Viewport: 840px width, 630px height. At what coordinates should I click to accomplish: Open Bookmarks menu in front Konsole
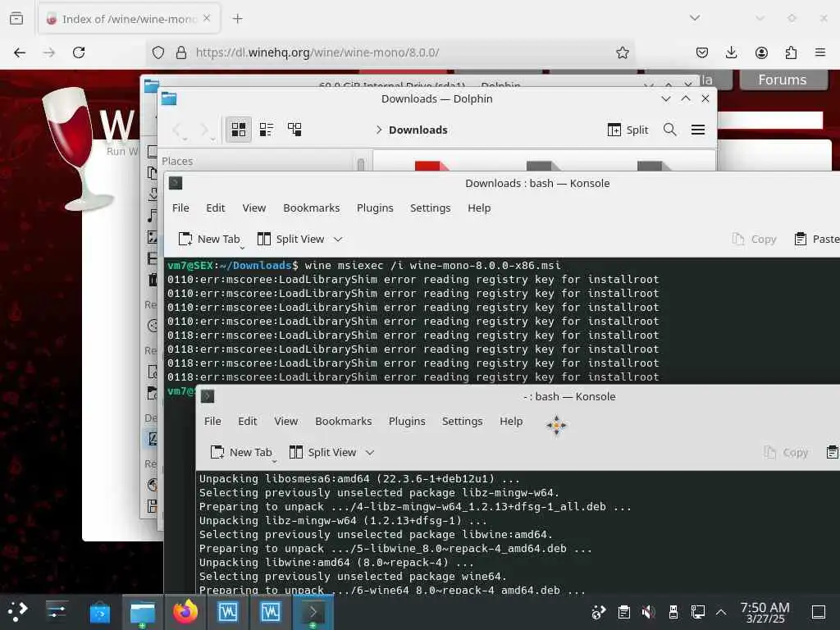(x=344, y=421)
